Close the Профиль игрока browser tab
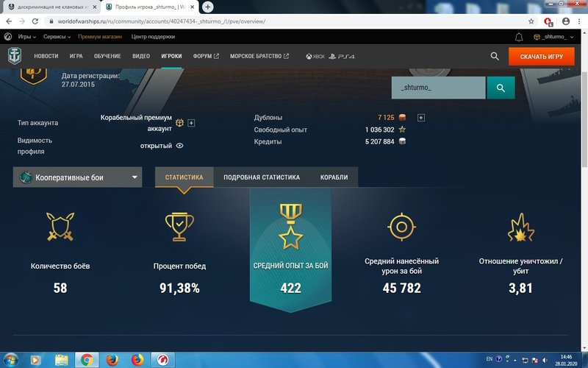This screenshot has width=588, height=368. point(192,7)
